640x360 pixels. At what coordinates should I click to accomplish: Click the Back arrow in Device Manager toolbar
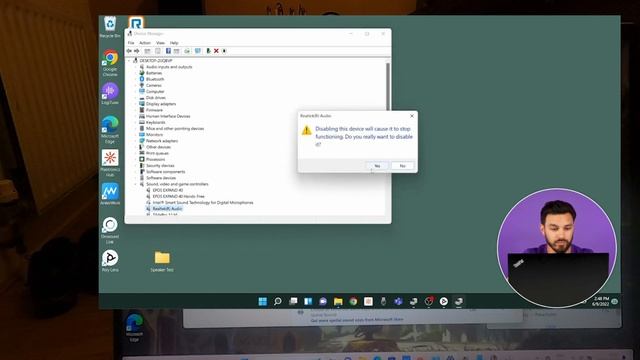coord(129,51)
